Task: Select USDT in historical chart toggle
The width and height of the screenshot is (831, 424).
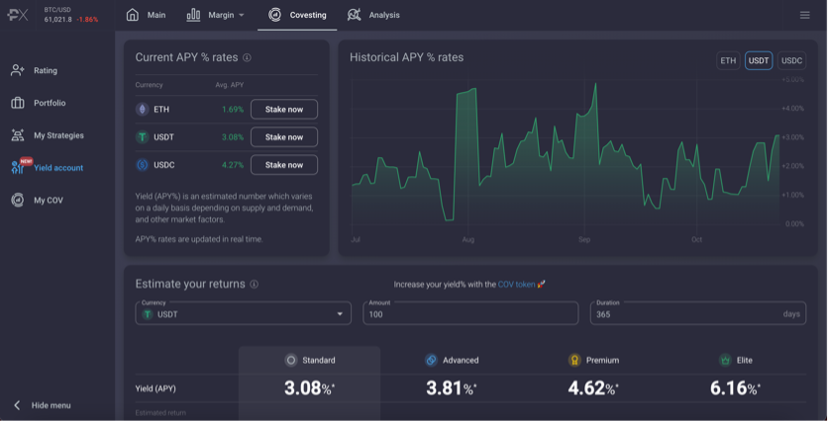Action: (x=762, y=61)
